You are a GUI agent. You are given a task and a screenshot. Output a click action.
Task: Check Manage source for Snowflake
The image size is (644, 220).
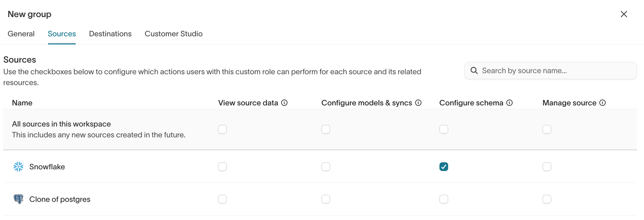[x=547, y=167]
